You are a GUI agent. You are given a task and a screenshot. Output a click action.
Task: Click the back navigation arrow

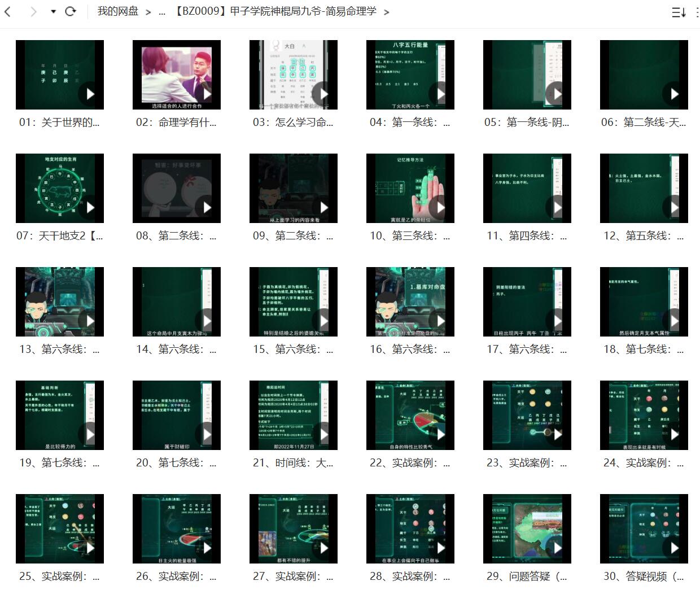[x=8, y=11]
